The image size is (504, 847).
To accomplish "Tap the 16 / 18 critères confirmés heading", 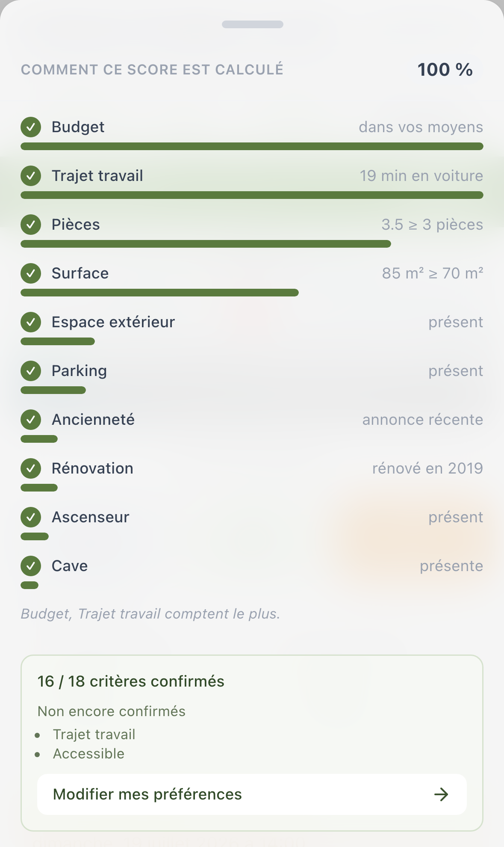I will (131, 681).
